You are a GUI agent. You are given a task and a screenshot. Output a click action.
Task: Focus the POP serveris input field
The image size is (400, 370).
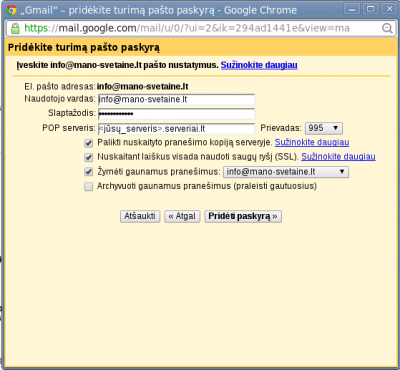176,129
